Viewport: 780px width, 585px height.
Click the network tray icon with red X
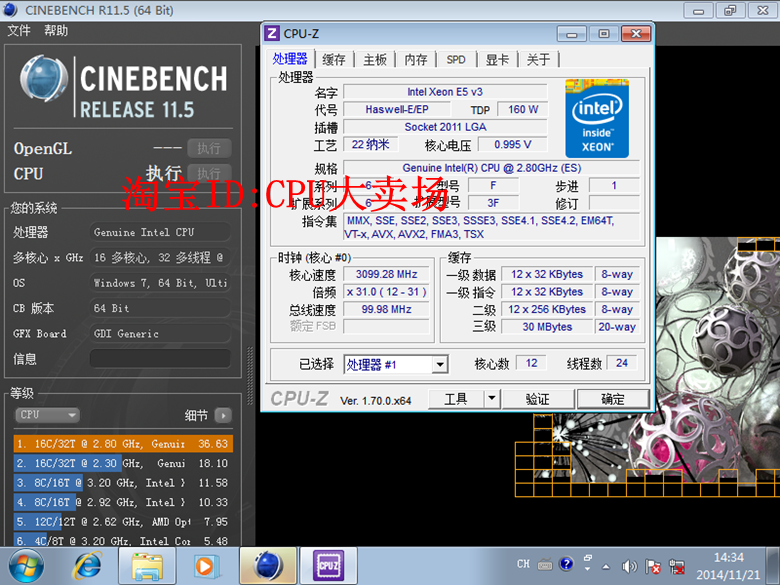(677, 566)
